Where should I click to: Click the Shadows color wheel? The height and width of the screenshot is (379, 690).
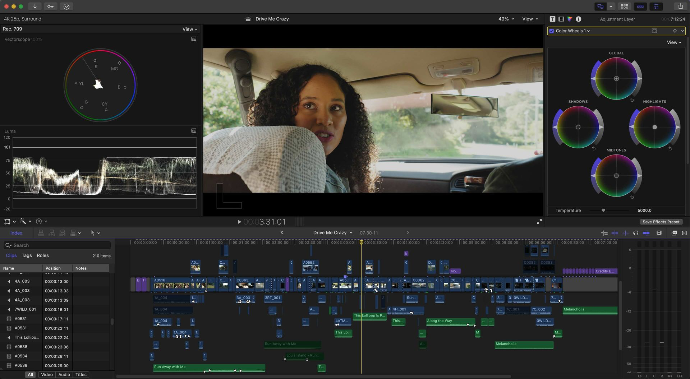578,127
